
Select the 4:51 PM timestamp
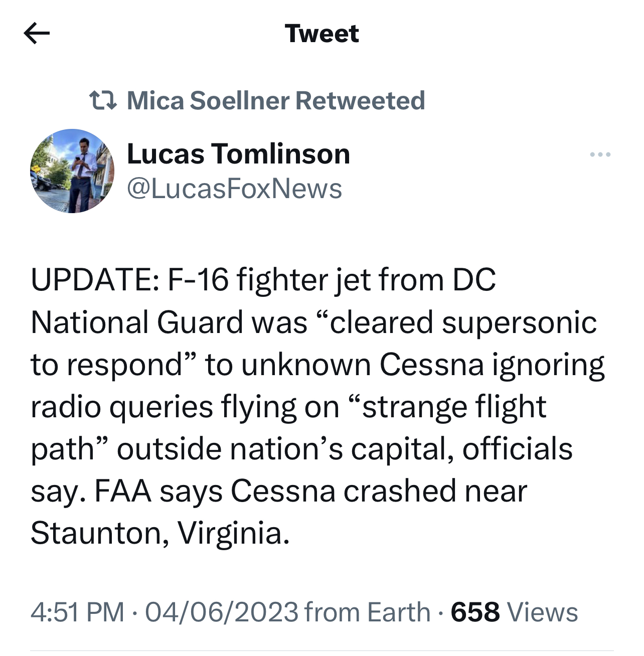(77, 612)
